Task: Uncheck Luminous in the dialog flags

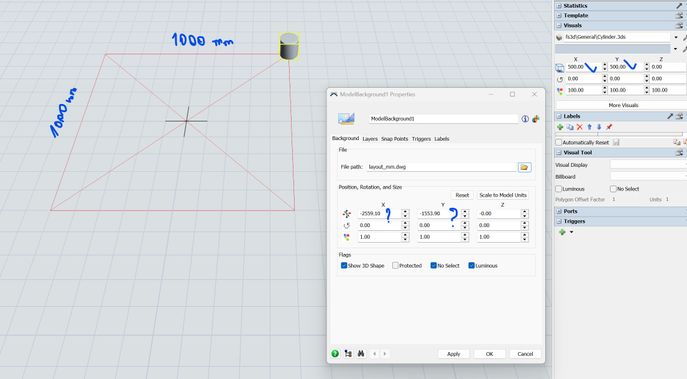Action: (x=471, y=266)
